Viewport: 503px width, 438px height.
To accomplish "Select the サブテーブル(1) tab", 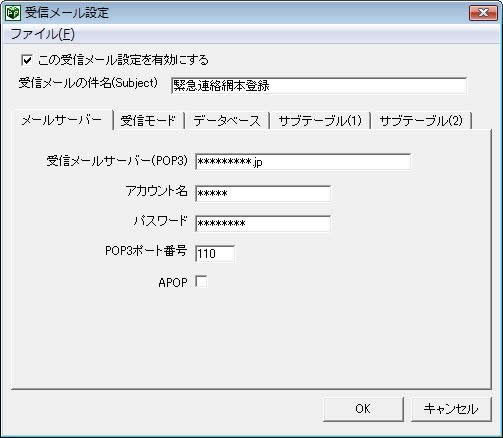I will (x=320, y=121).
